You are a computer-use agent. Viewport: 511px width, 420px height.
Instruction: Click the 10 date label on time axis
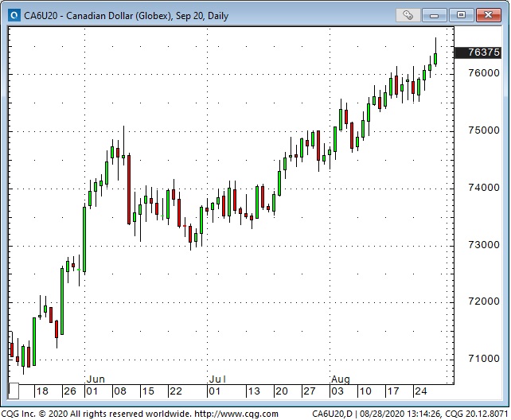(x=365, y=391)
